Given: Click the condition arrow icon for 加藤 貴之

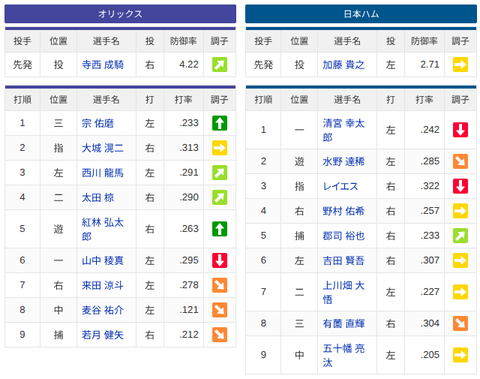Looking at the screenshot, I should click(460, 65).
